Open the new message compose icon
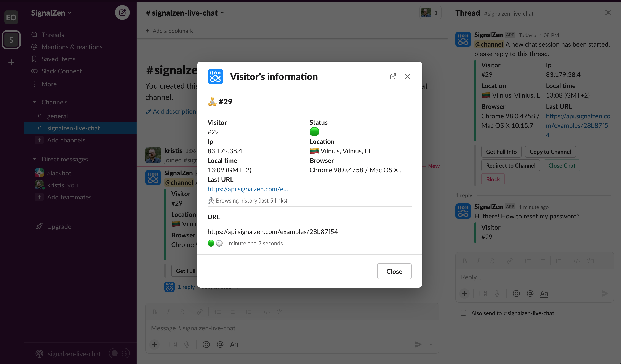Image resolution: width=621 pixels, height=364 pixels. (x=122, y=13)
